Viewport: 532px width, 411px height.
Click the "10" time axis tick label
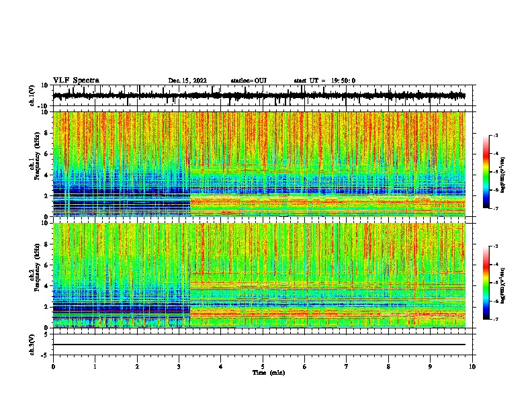coord(472,367)
